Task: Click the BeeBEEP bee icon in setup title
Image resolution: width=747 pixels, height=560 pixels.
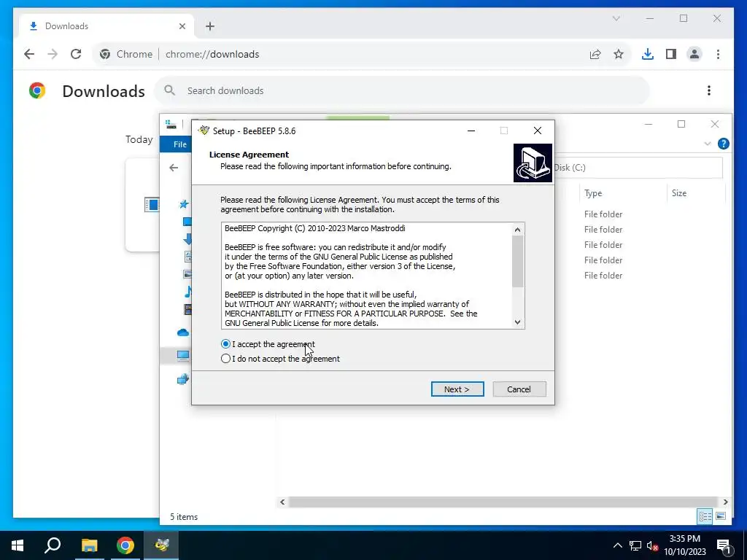Action: pyautogui.click(x=204, y=131)
